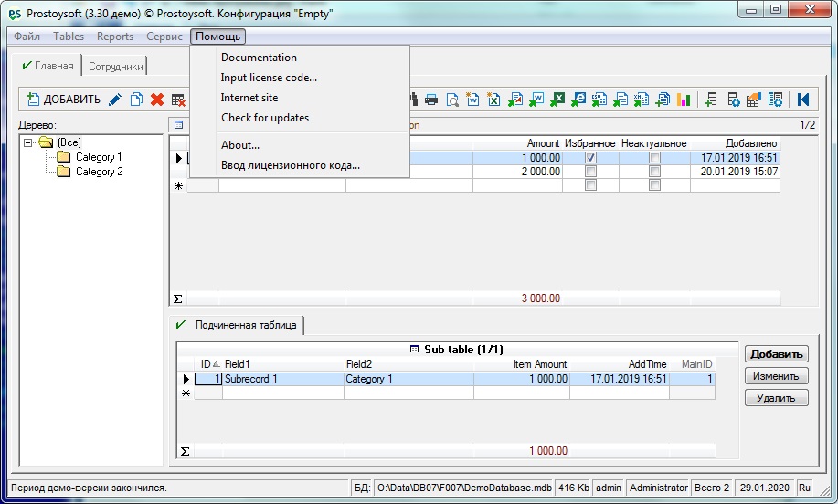Switch to the Сотрудники tab
Screen dimensions: 838x504
115,67
